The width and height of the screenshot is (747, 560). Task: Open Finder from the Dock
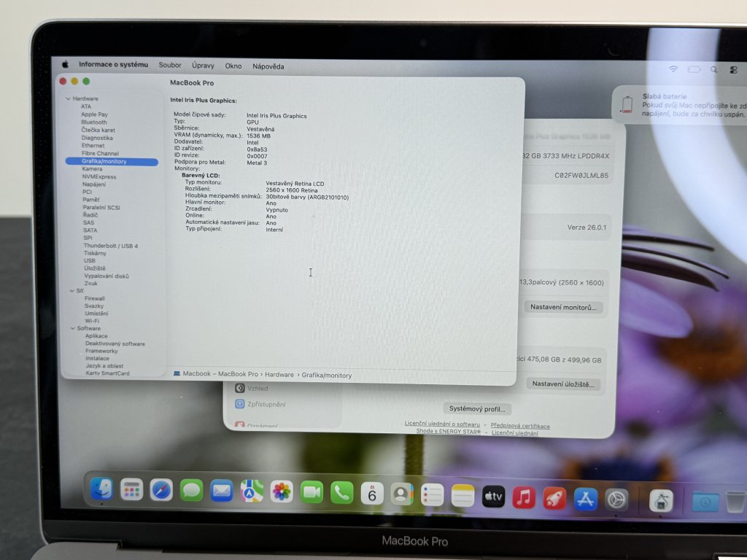pos(101,489)
